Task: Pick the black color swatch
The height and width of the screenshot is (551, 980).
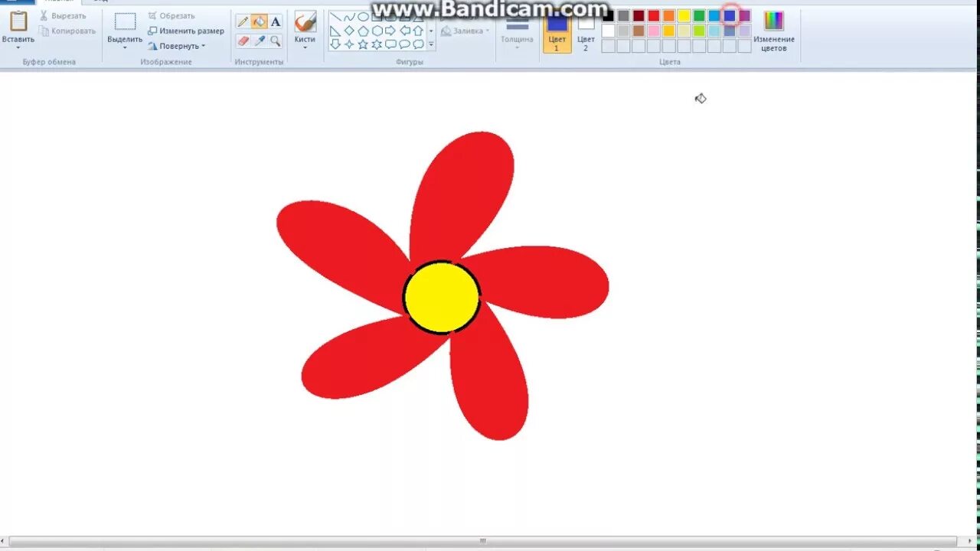Action: click(x=608, y=15)
